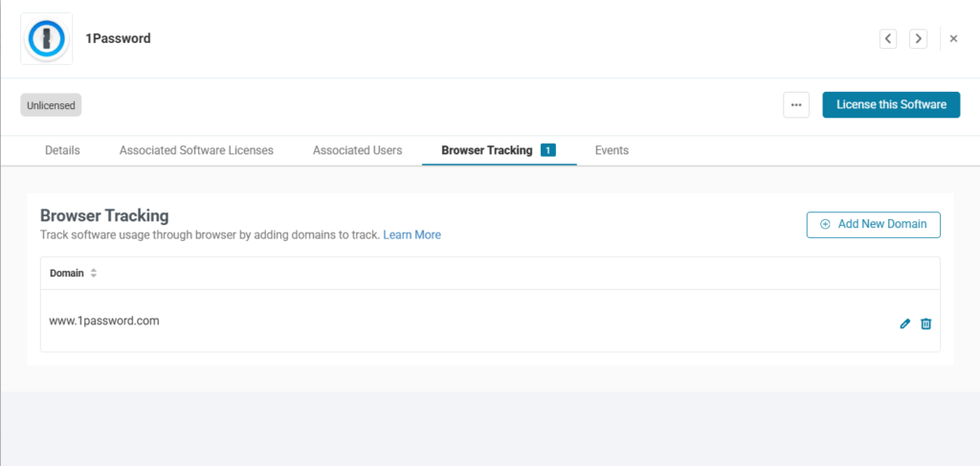Close the 1Password details panel
The width and height of the screenshot is (980, 466).
(x=953, y=38)
